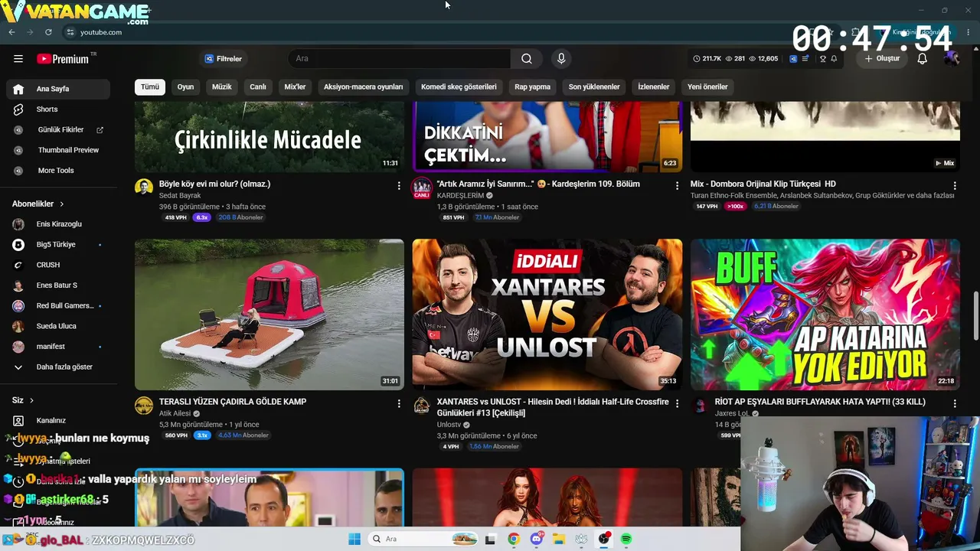The image size is (980, 551).
Task: Open Big5 Türkiye subscription channel
Action: point(58,245)
